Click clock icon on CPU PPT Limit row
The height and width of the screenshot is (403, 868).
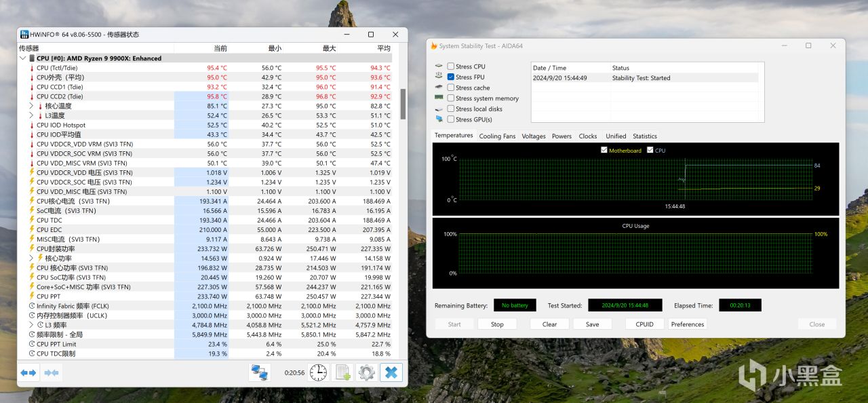[x=31, y=344]
